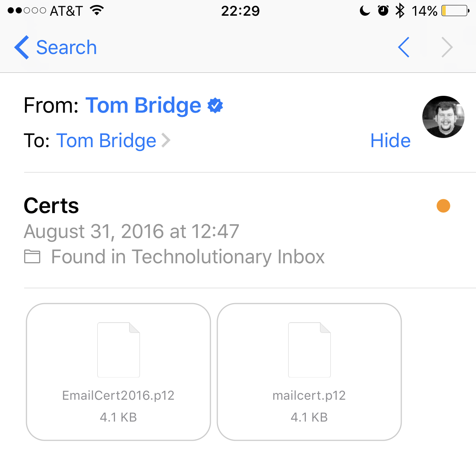Viewport: 476px width, 453px height.
Task: Open sender contact Tom Bridge in From
Action: (143, 105)
